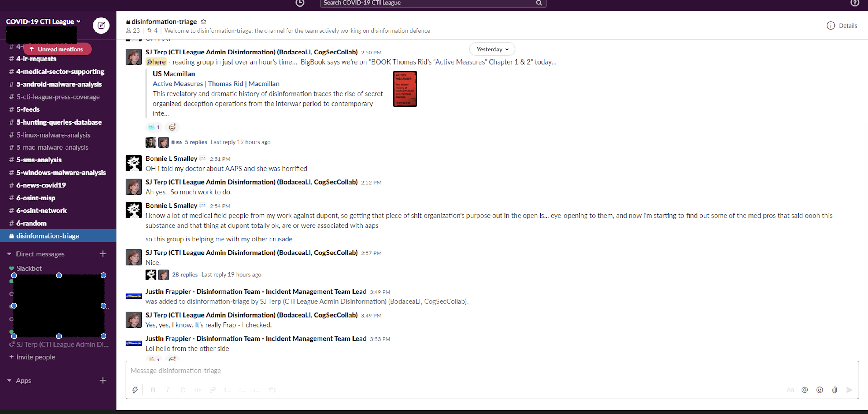Add reaction to Active Measures message

click(172, 127)
